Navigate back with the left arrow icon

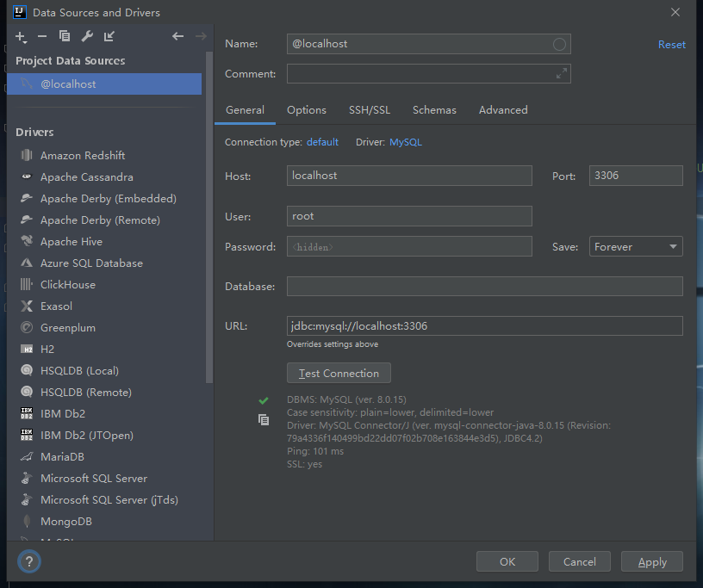(178, 36)
